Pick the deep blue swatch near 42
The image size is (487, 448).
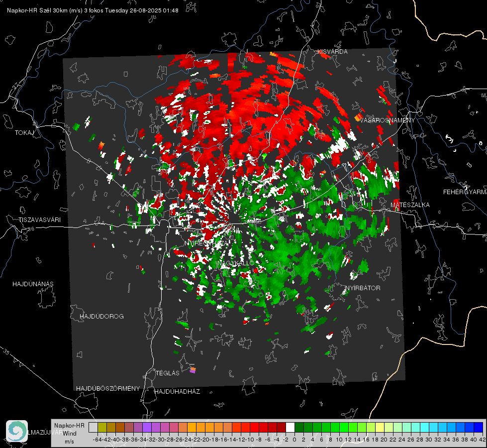(479, 428)
